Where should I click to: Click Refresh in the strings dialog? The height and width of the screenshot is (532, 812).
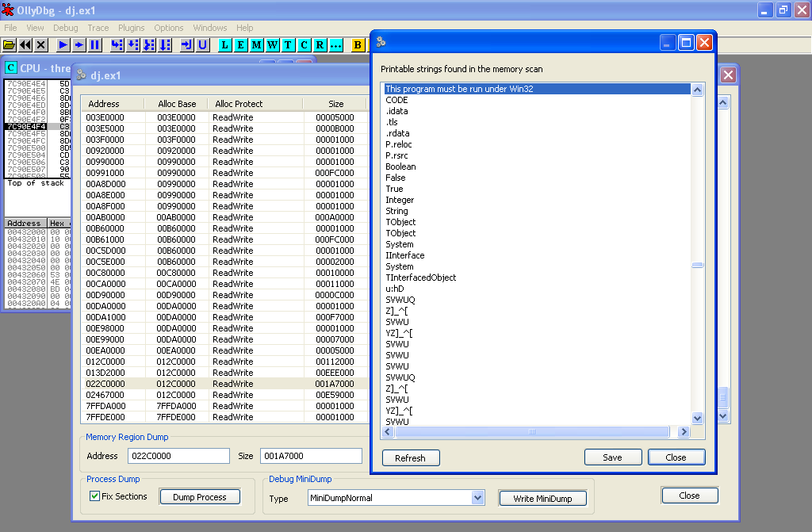(410, 457)
